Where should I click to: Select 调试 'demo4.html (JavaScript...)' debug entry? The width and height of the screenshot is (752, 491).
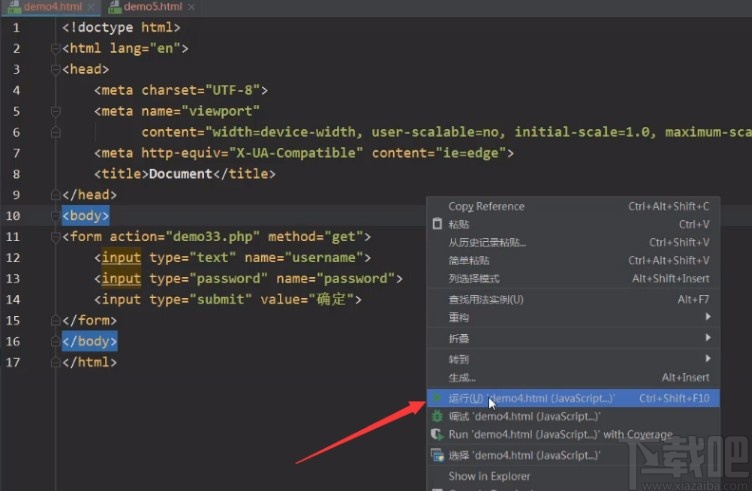[573, 416]
